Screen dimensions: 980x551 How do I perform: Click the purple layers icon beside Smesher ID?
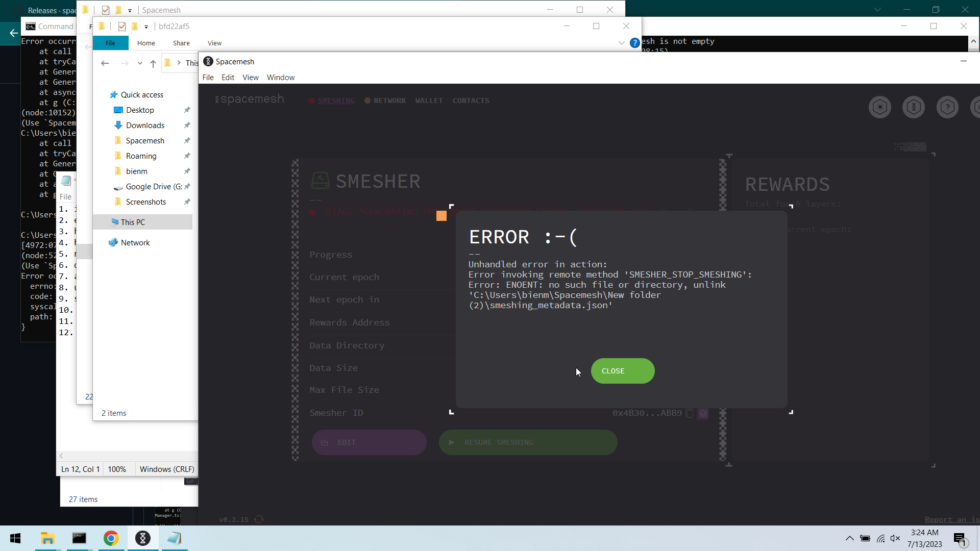click(x=703, y=413)
